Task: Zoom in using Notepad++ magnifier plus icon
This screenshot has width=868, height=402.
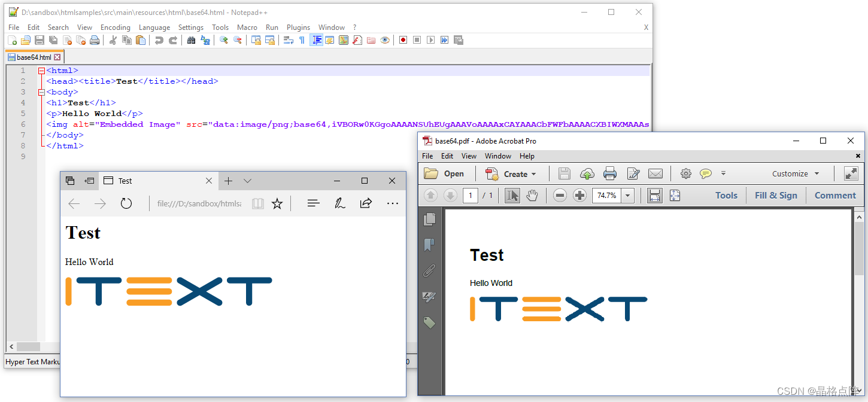Action: [224, 40]
